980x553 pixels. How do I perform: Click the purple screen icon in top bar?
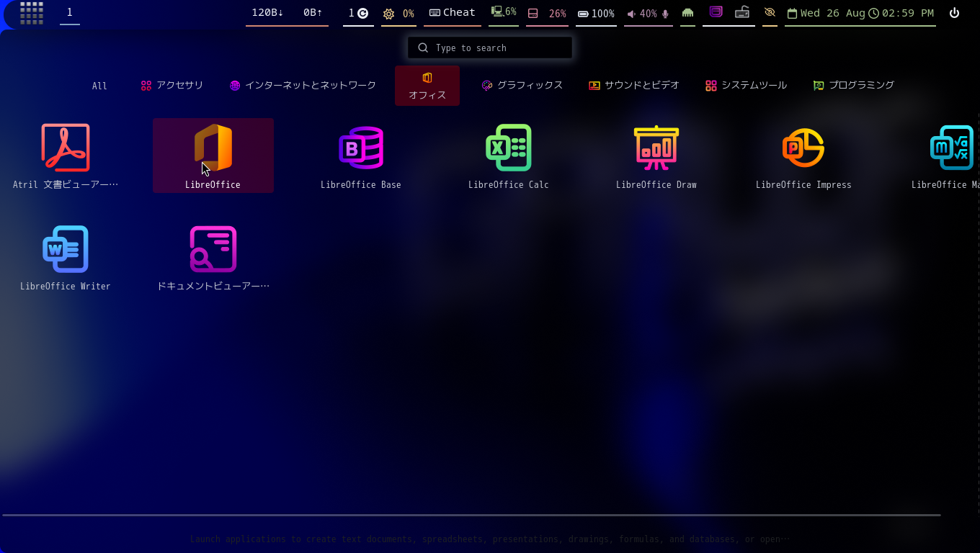(716, 12)
